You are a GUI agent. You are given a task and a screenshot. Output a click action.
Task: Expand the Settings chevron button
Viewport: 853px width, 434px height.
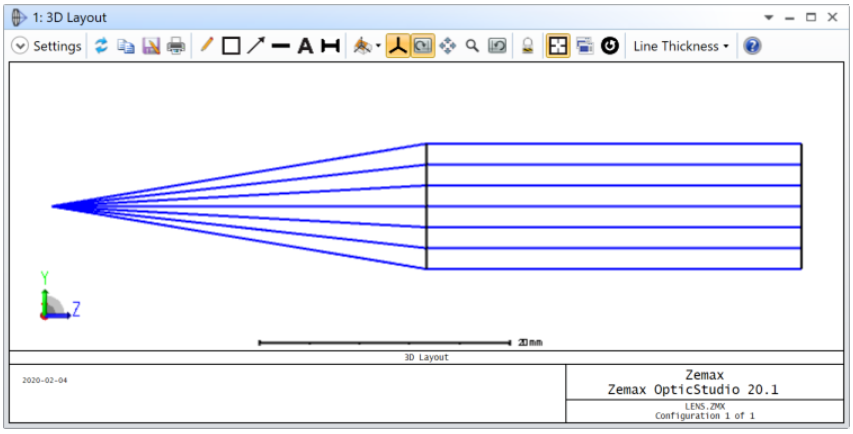click(20, 46)
